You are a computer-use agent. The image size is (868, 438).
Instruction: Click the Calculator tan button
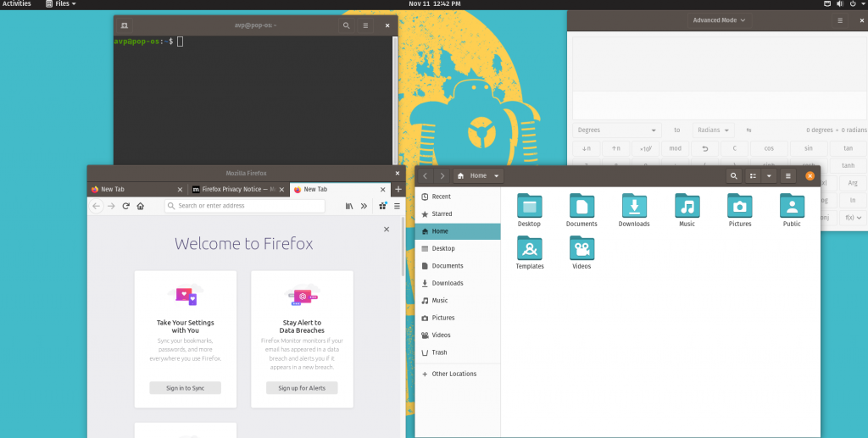coord(848,148)
